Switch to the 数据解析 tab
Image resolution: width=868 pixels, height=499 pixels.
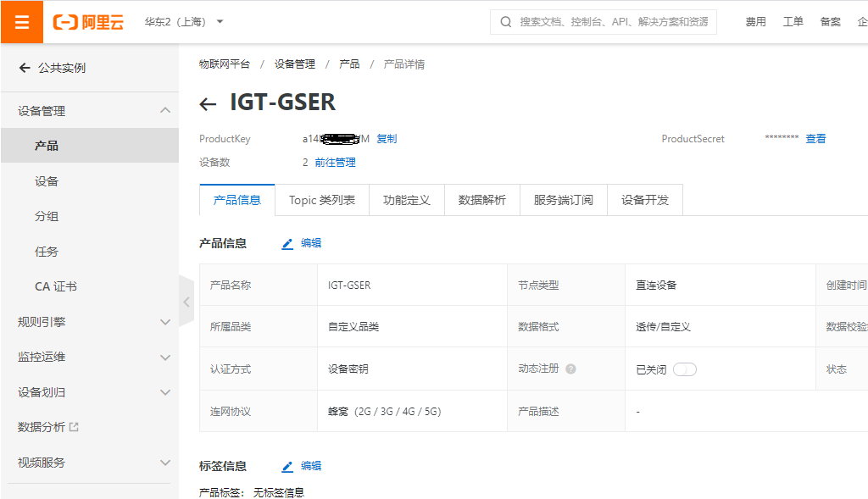[x=481, y=200]
